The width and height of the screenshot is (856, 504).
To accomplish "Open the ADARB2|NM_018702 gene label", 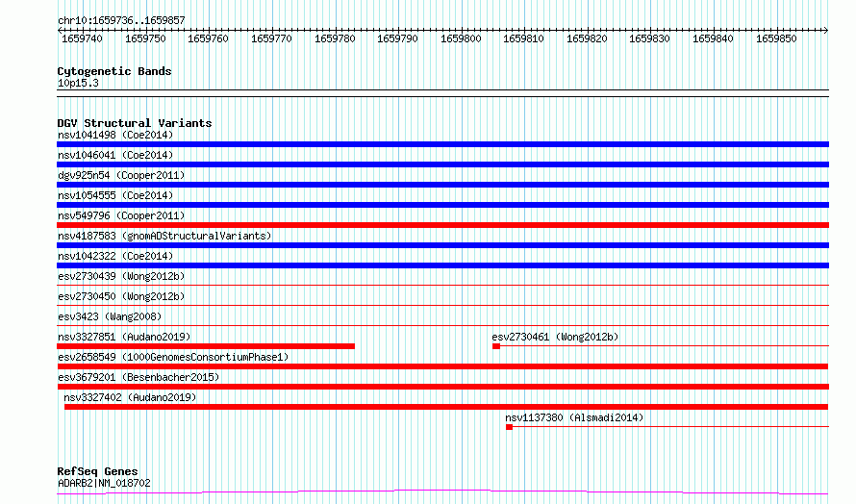I will [104, 483].
